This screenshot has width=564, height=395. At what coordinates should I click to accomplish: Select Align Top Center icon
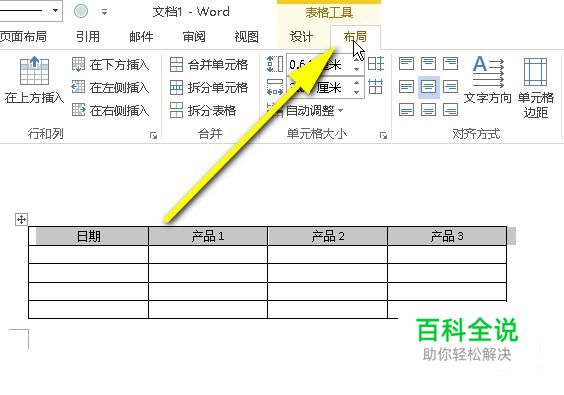pos(428,64)
